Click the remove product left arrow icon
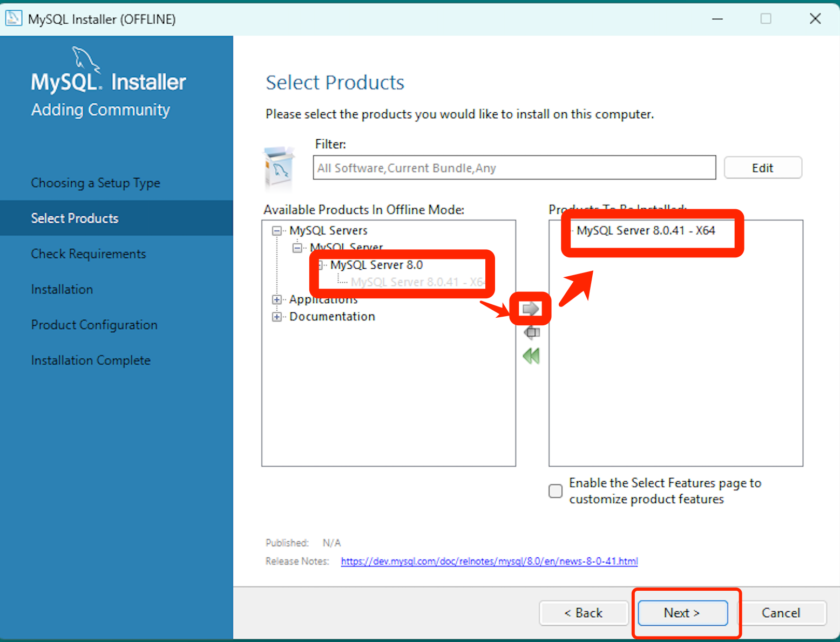This screenshot has height=642, width=840. (532, 332)
